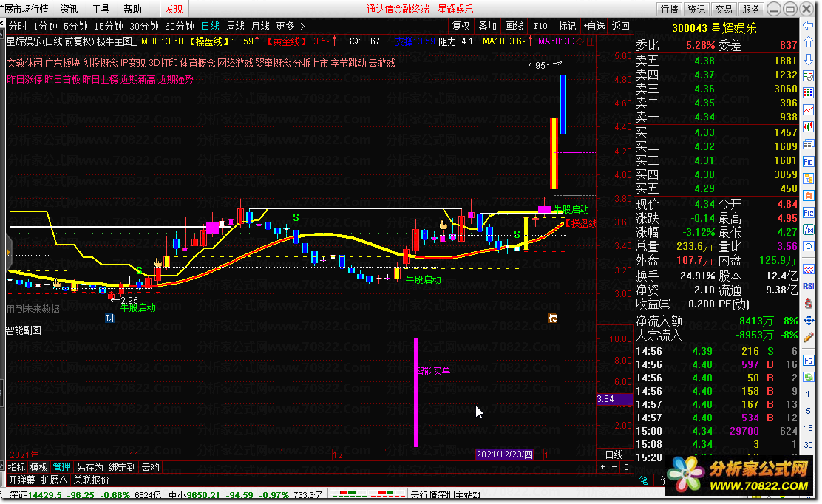The width and height of the screenshot is (822, 504).
Task: Click +自选 to add to watchlist
Action: coord(594,26)
